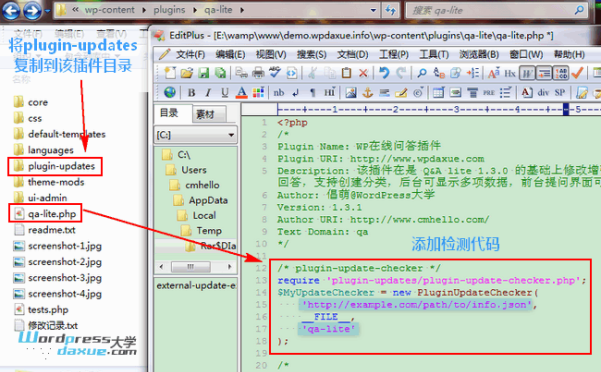601x372 pixels.
Task: Toggle the word wrap toolbar button
Action: click(544, 73)
